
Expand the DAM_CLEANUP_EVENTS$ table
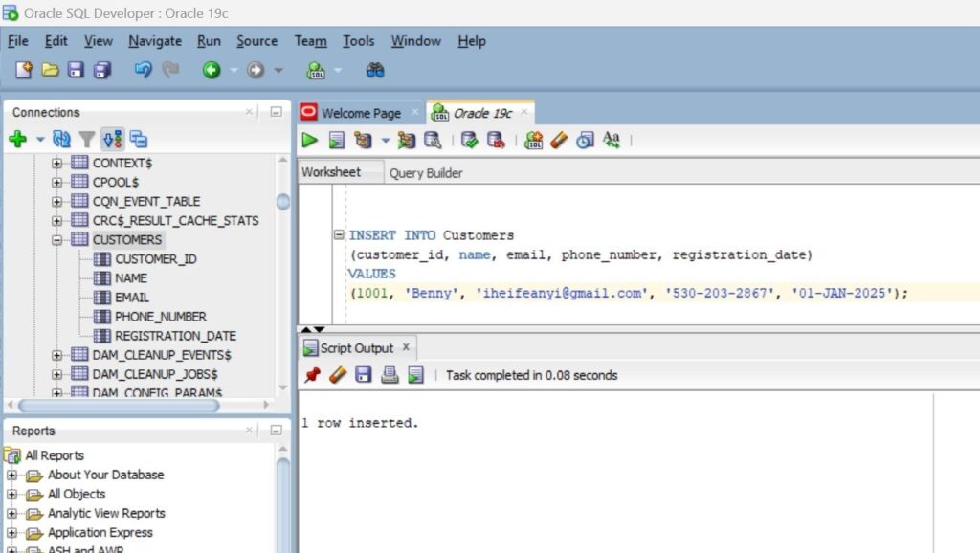(x=57, y=354)
